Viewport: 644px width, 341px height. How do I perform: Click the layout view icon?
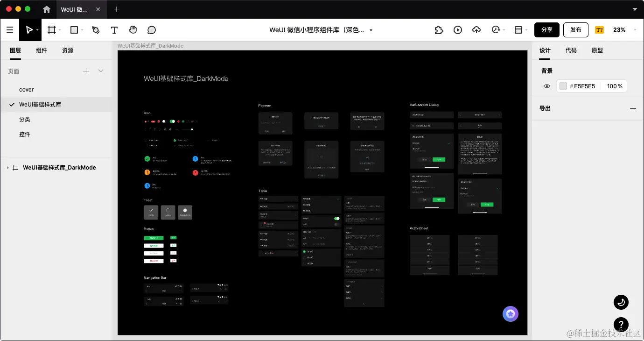pyautogui.click(x=518, y=30)
